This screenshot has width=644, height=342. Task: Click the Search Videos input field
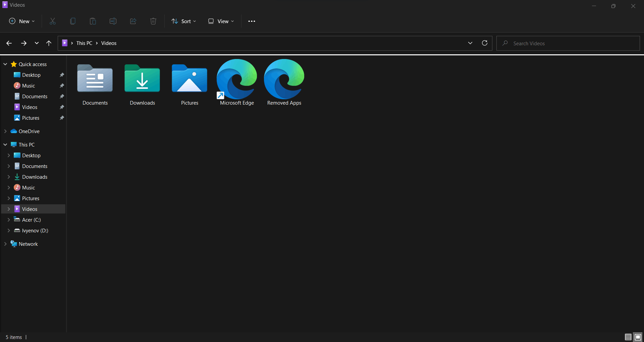568,43
